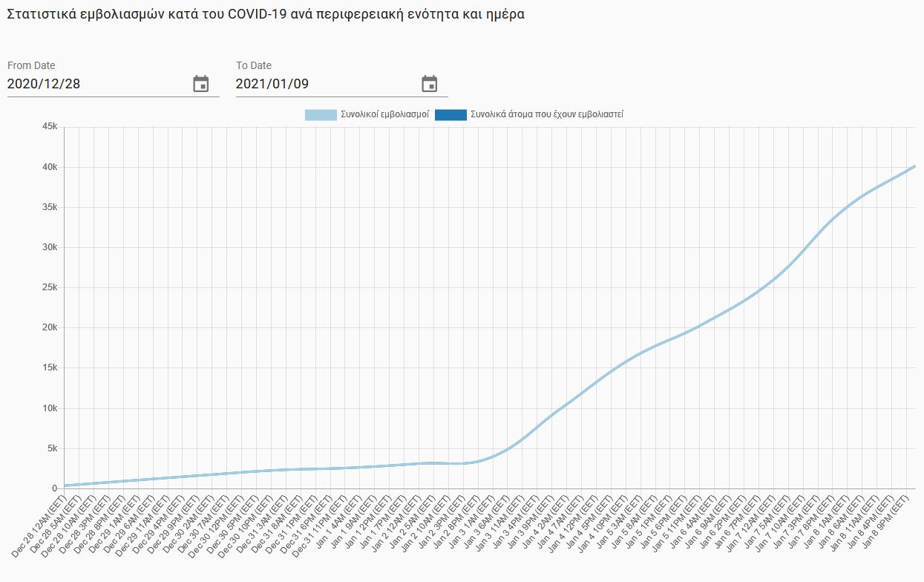This screenshot has height=582, width=924.
Task: Click the chart title about COVID-19 vaccinations
Action: [x=266, y=14]
